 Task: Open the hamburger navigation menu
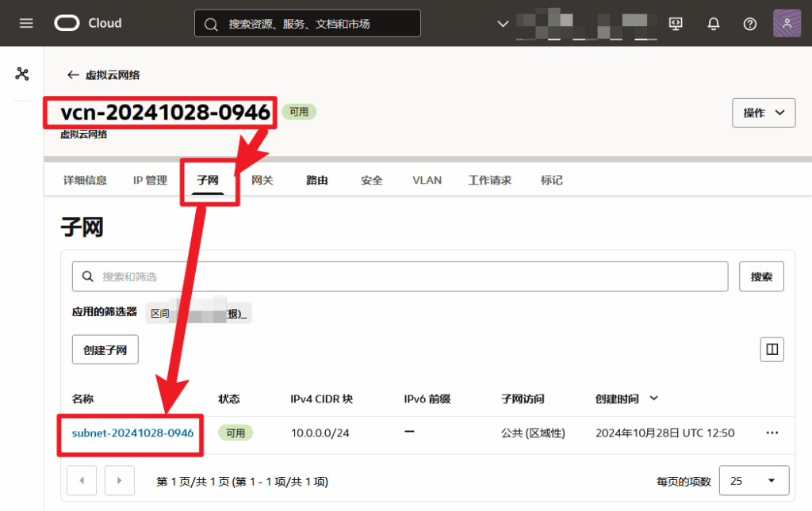pyautogui.click(x=26, y=23)
